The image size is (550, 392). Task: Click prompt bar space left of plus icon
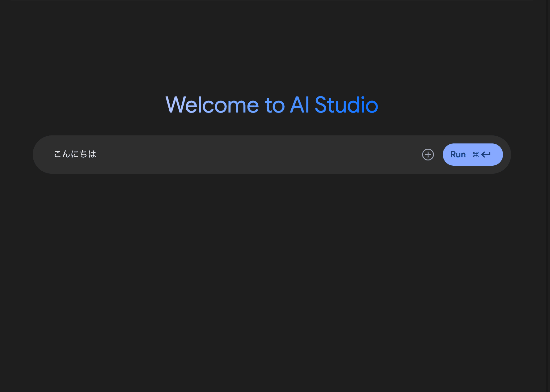coord(402,155)
